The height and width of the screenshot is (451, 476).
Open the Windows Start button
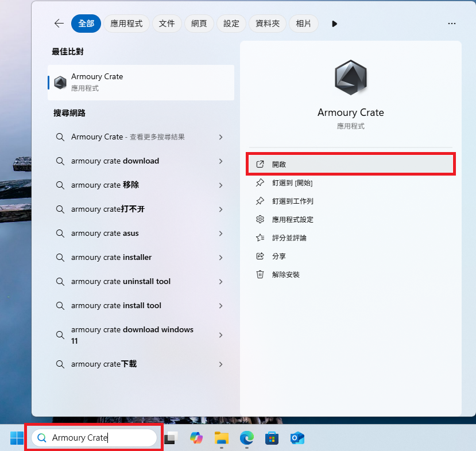[17, 438]
